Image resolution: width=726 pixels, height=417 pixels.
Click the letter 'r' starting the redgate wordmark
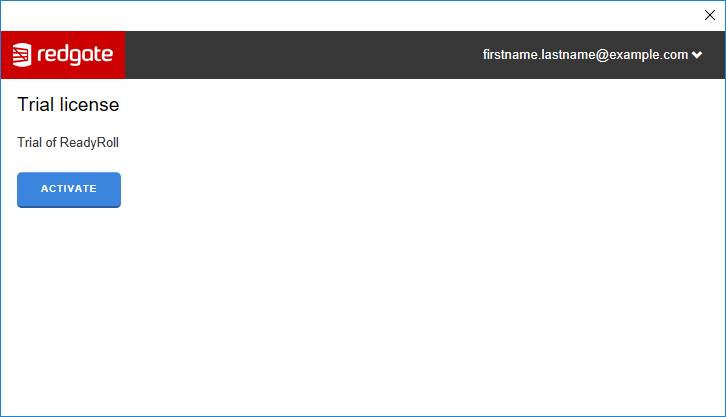pos(42,56)
